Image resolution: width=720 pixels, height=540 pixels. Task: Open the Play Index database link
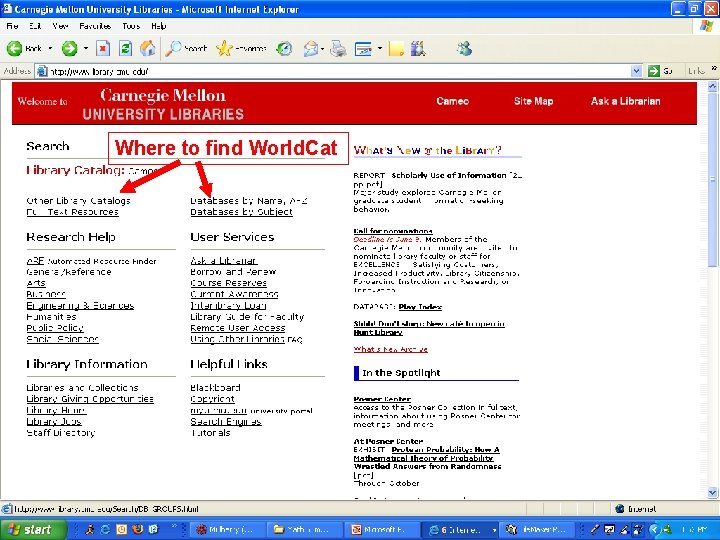420,307
